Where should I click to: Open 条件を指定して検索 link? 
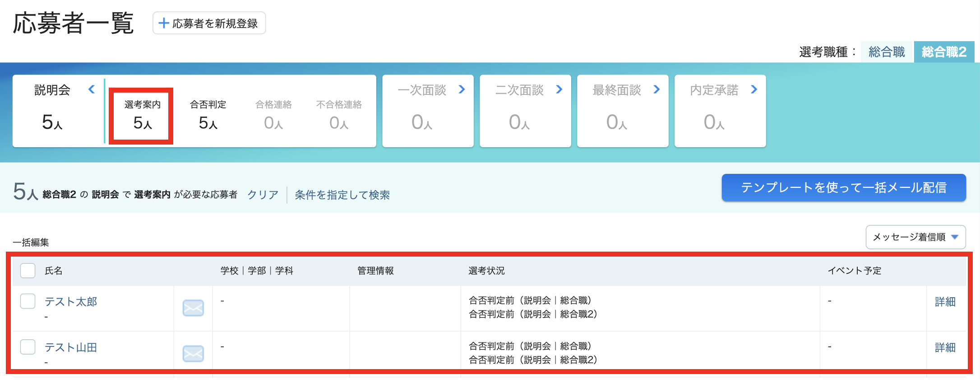tap(342, 195)
